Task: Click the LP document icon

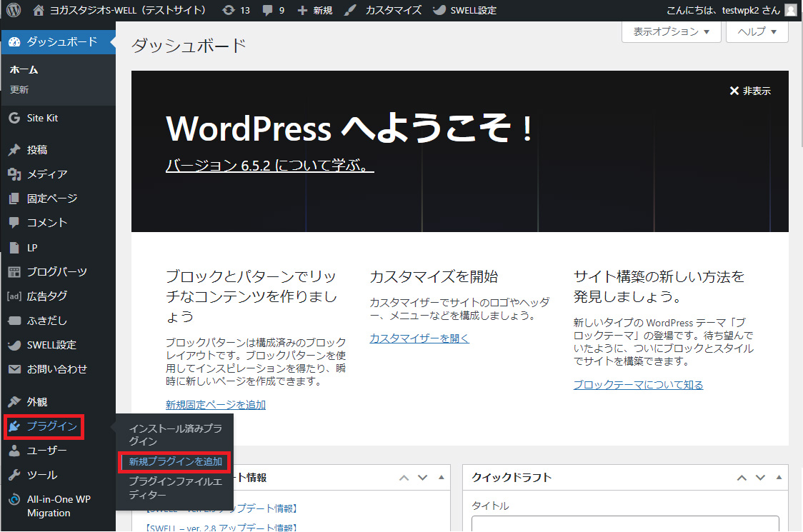Action: (x=14, y=248)
